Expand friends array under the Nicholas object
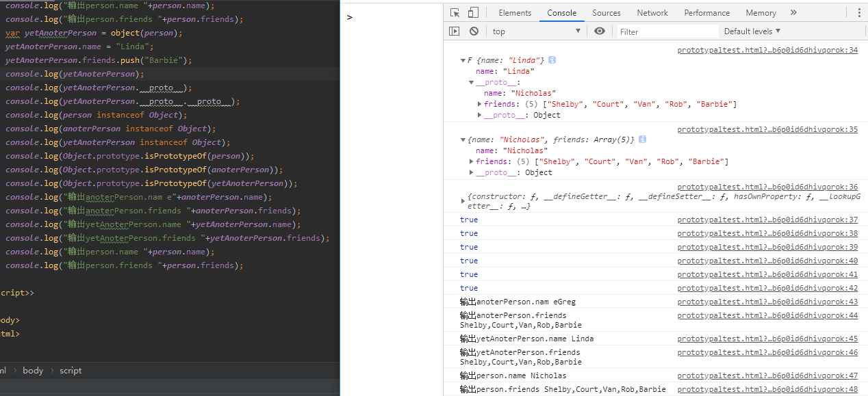 pos(472,161)
